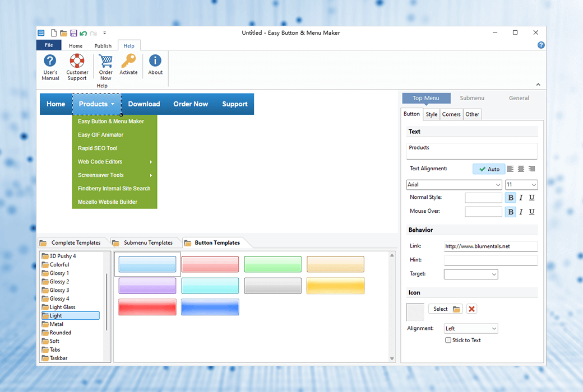Open the File ribbon tab

49,45
